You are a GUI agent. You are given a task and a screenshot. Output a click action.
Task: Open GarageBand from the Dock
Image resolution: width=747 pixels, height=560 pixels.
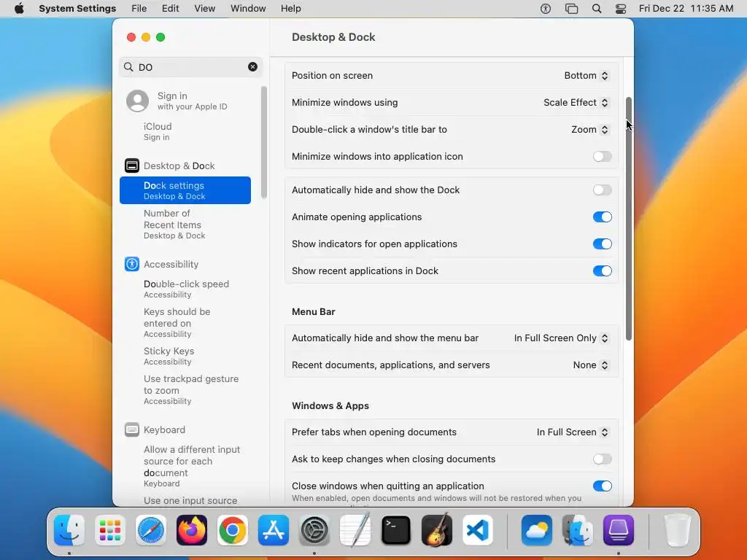click(x=437, y=530)
